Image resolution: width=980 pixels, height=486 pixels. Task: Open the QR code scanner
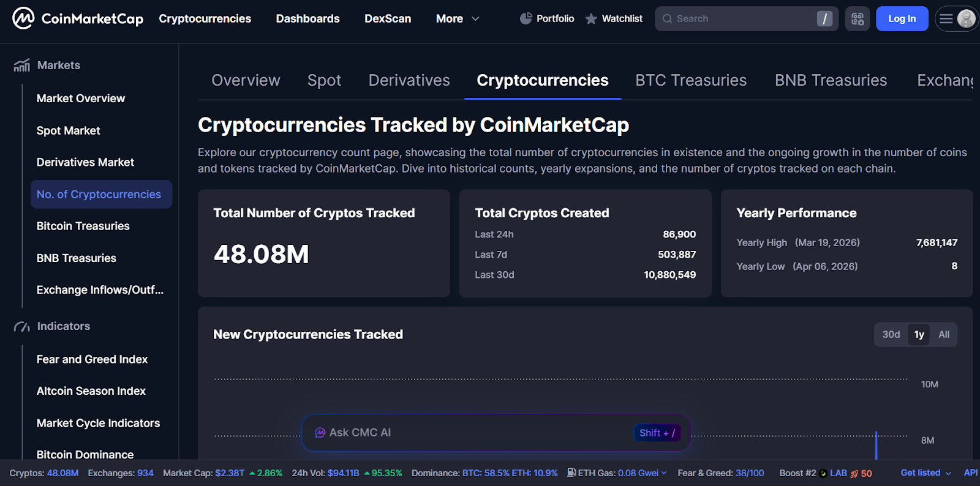857,18
